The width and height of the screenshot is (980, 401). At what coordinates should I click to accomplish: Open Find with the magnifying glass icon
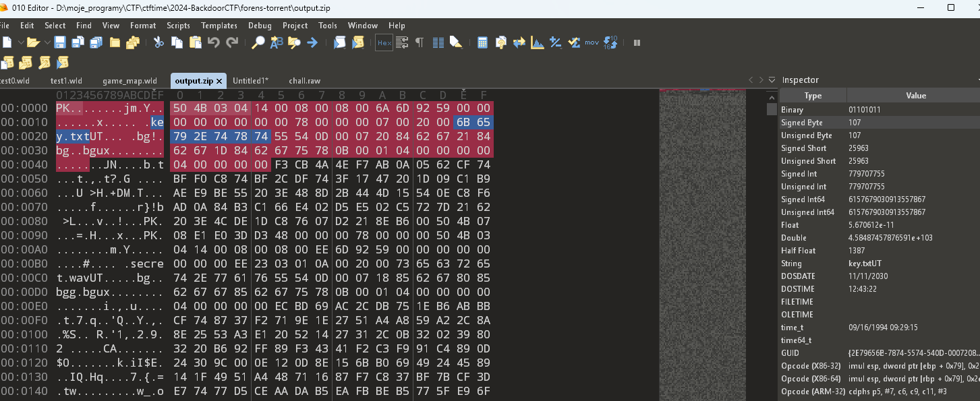point(258,42)
